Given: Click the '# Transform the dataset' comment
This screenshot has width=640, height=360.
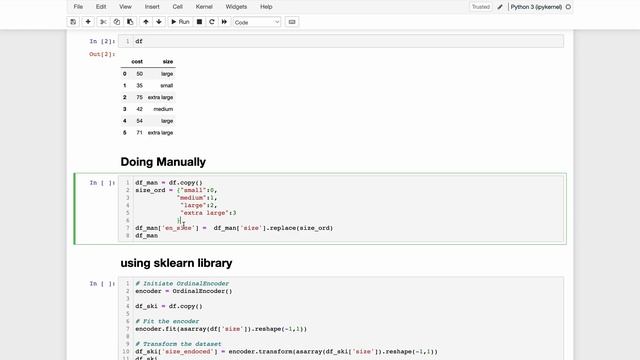Looking at the screenshot, I should pyautogui.click(x=178, y=344).
